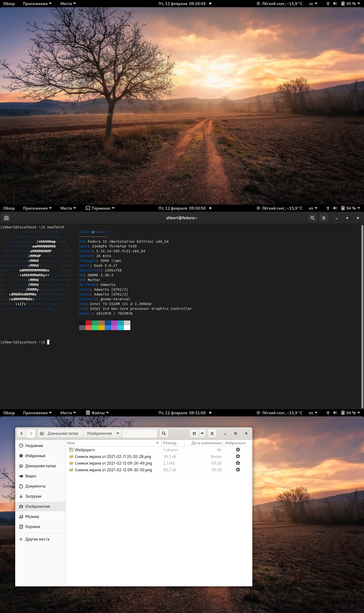The height and width of the screenshot is (613, 364).
Task: Click Другие места in the Files sidebar
Action: 40,539
